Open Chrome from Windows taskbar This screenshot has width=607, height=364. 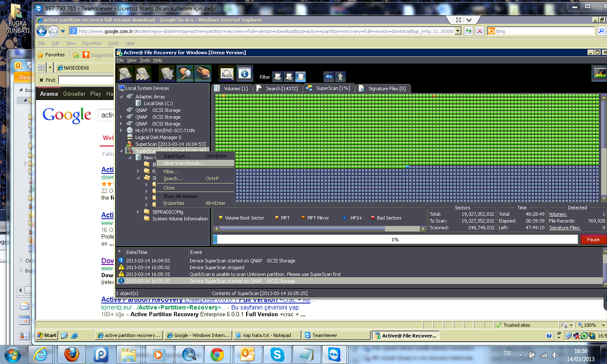point(217,355)
